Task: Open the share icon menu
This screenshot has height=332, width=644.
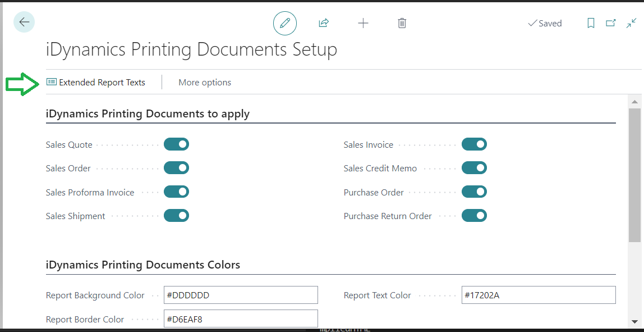Action: coord(324,23)
